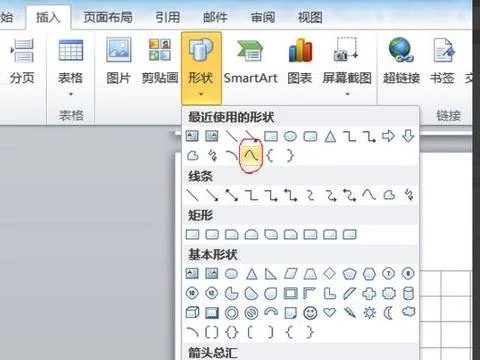The image size is (480, 360).
Task: Select the snip same side corner rectangle
Action: [251, 234]
